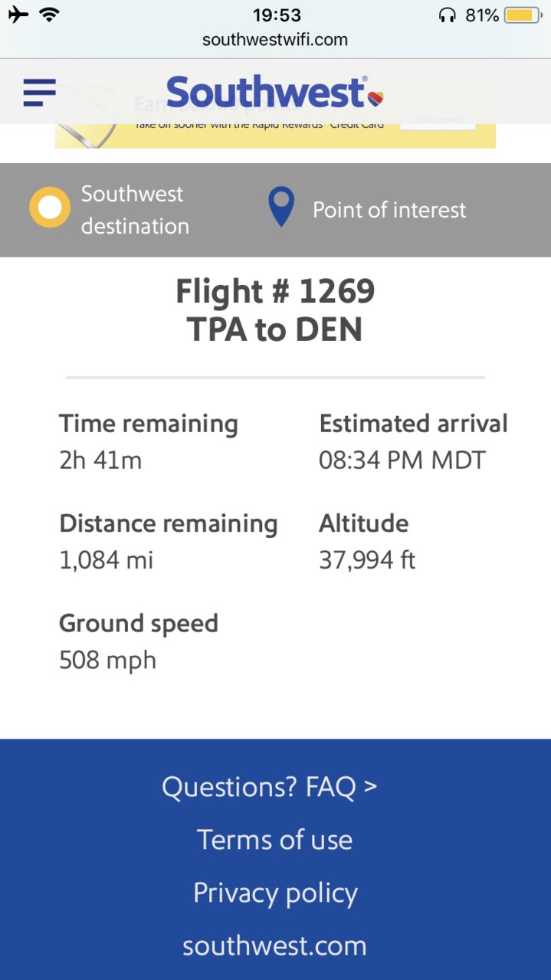Tap the airplane mode status icon
551x980 pixels.
(18, 15)
